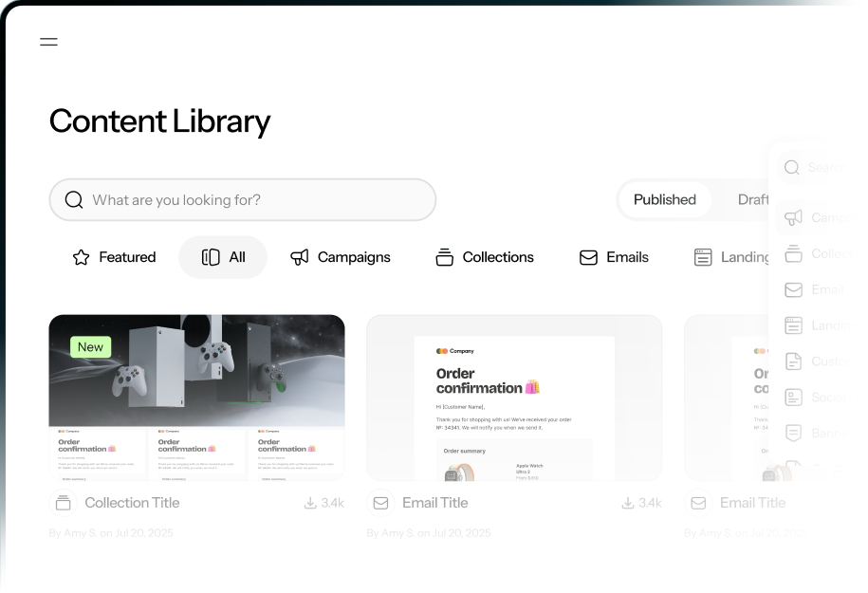The image size is (868, 593).
Task: Select the All filter tab
Action: (223, 257)
